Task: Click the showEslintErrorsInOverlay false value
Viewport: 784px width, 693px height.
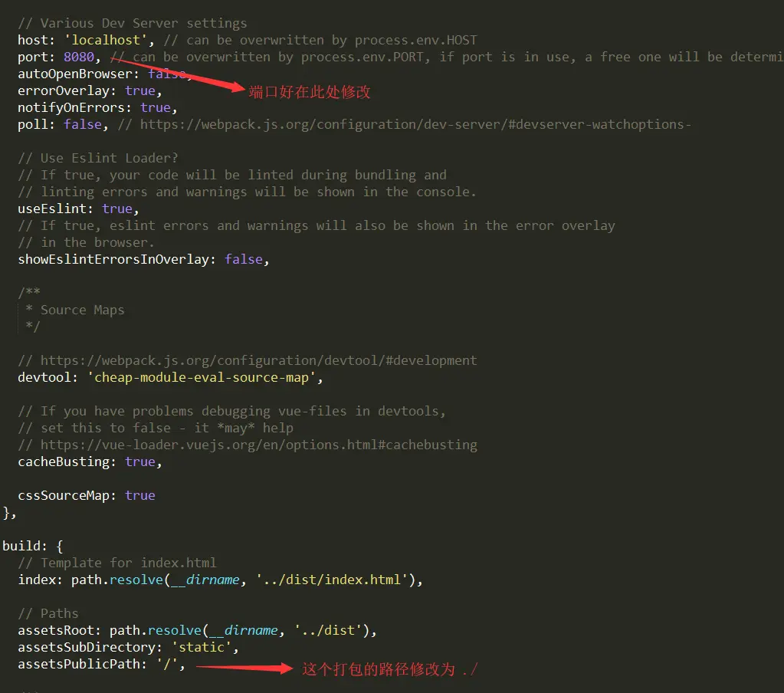Action: tap(244, 259)
